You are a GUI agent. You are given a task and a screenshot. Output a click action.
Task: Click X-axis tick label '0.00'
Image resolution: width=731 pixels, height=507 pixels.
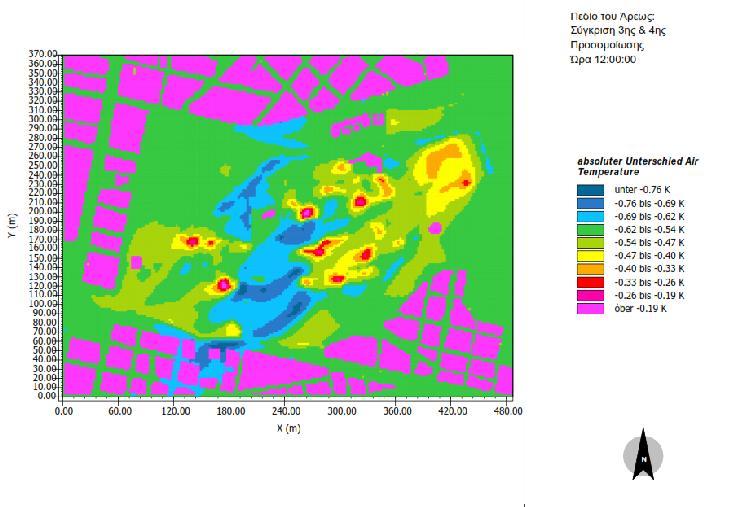coord(64,411)
